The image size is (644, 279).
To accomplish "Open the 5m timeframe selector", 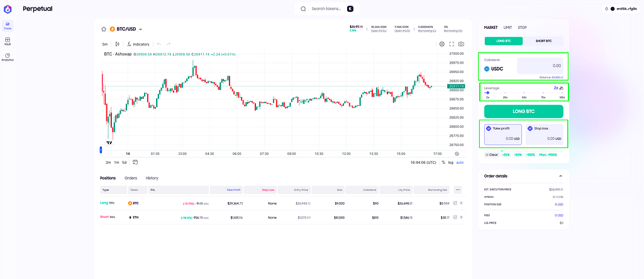I will coord(105,44).
